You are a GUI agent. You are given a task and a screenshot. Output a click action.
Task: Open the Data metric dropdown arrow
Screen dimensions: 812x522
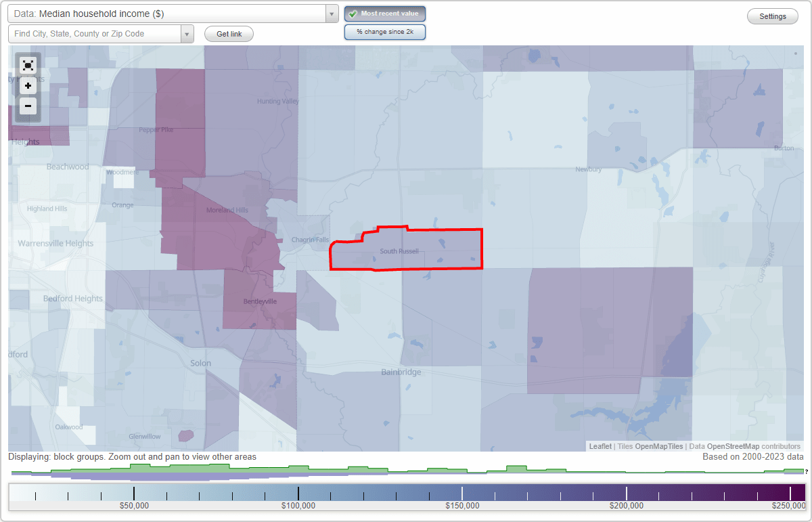(x=330, y=13)
